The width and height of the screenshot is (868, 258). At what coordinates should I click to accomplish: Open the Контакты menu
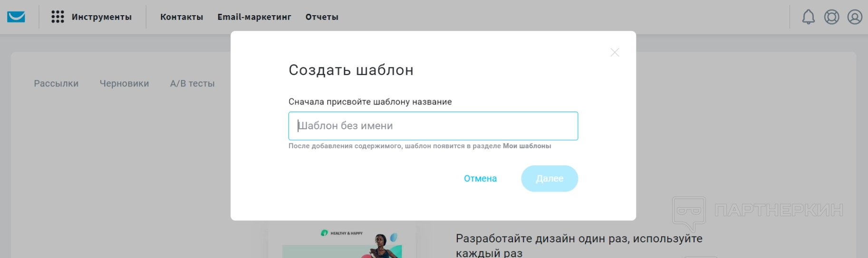pyautogui.click(x=182, y=17)
